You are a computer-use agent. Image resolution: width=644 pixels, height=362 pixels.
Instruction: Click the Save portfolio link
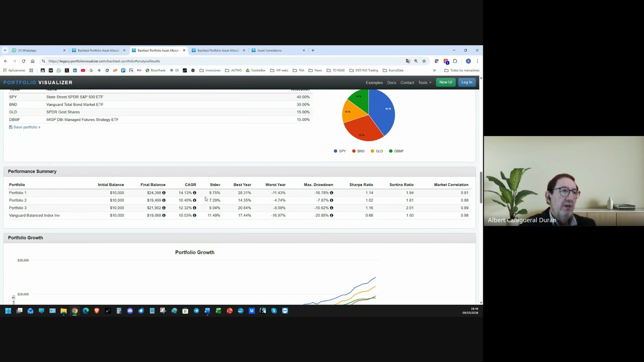(x=25, y=127)
